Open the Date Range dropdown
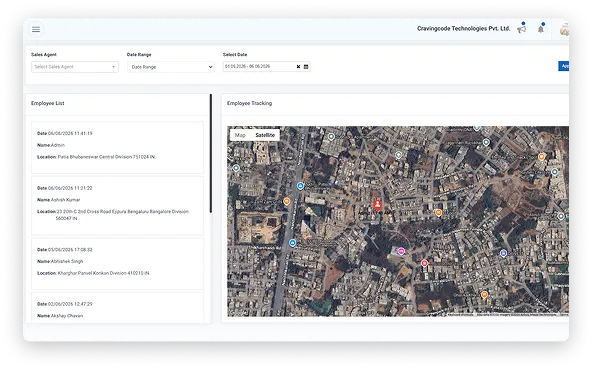This screenshot has width=592, height=369. point(171,67)
